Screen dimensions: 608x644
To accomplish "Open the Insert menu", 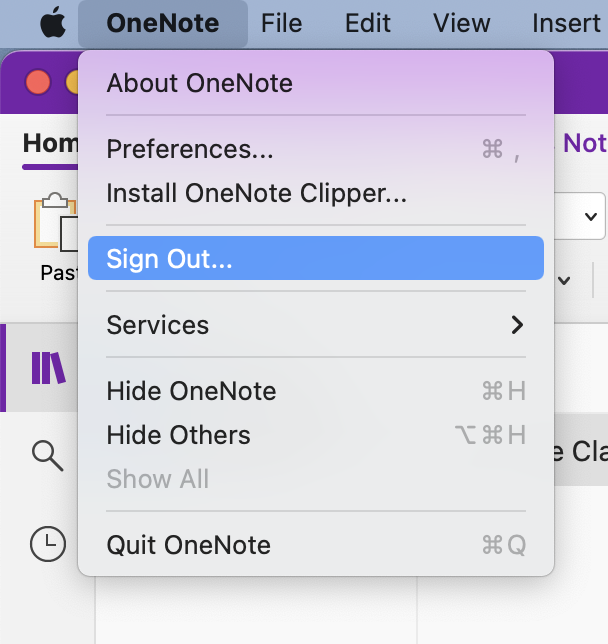I will [566, 22].
